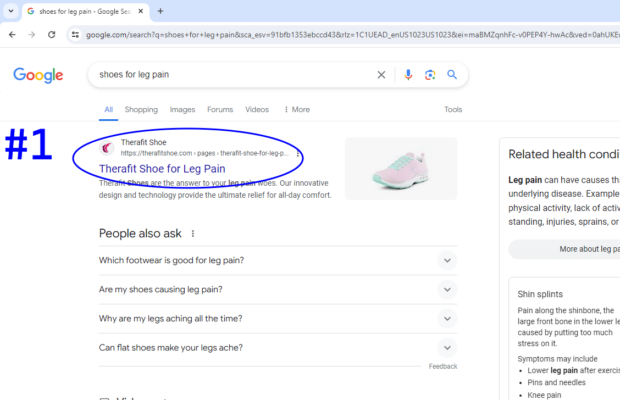Image resolution: width=620 pixels, height=400 pixels.
Task: Open a new browser tab
Action: (160, 11)
